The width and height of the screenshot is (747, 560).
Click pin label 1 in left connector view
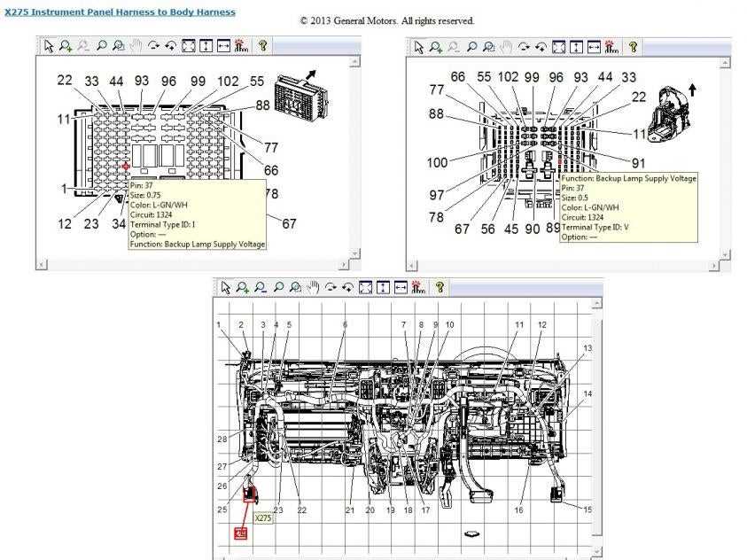(64, 189)
